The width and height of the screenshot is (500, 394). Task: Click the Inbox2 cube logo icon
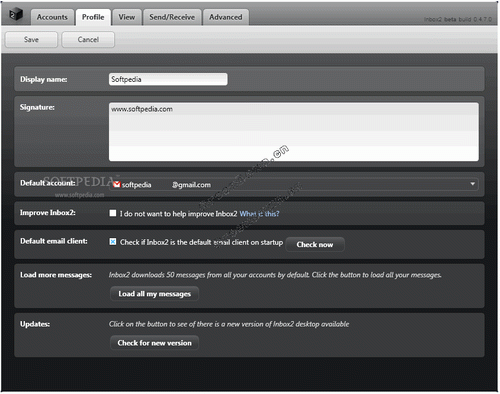coord(16,14)
